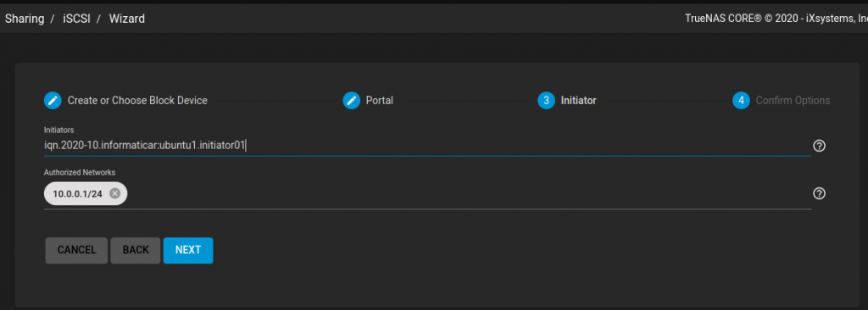Jump to the Portal step label
The width and height of the screenshot is (868, 310).
pos(379,101)
